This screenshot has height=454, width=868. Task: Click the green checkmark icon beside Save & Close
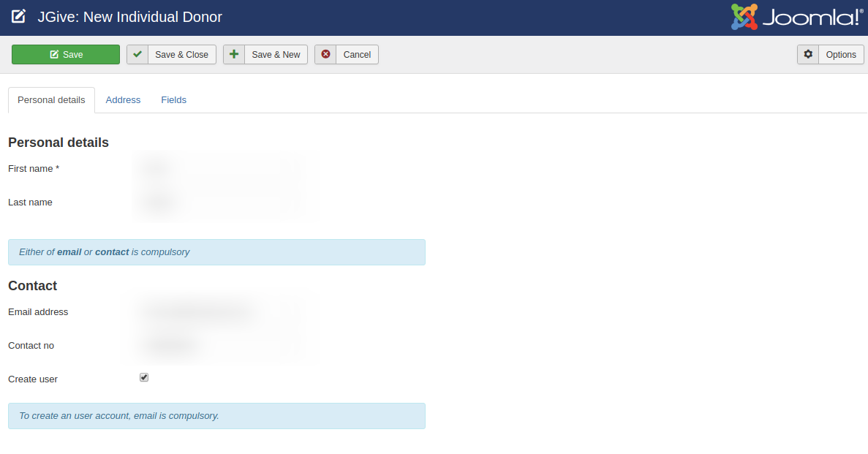[137, 55]
